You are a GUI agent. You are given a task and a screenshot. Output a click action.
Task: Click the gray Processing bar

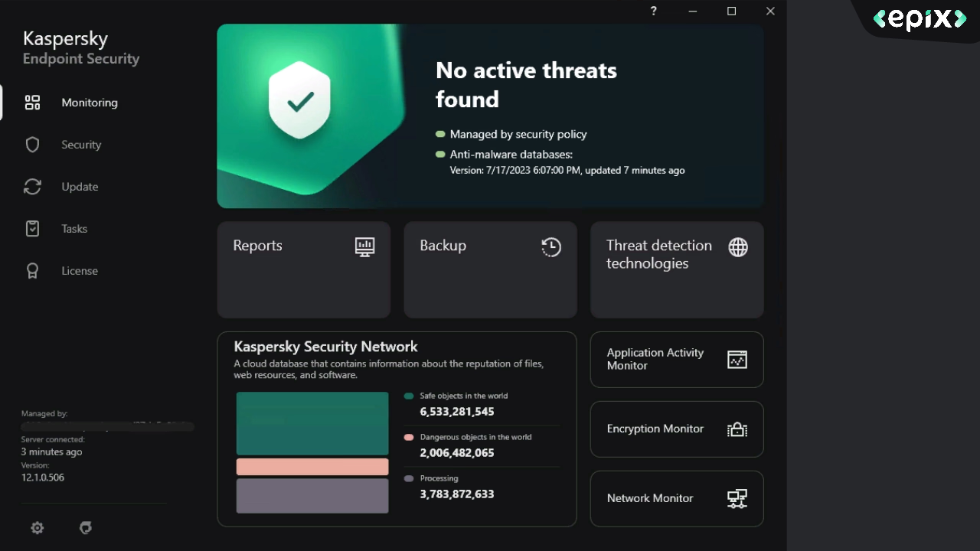(312, 496)
